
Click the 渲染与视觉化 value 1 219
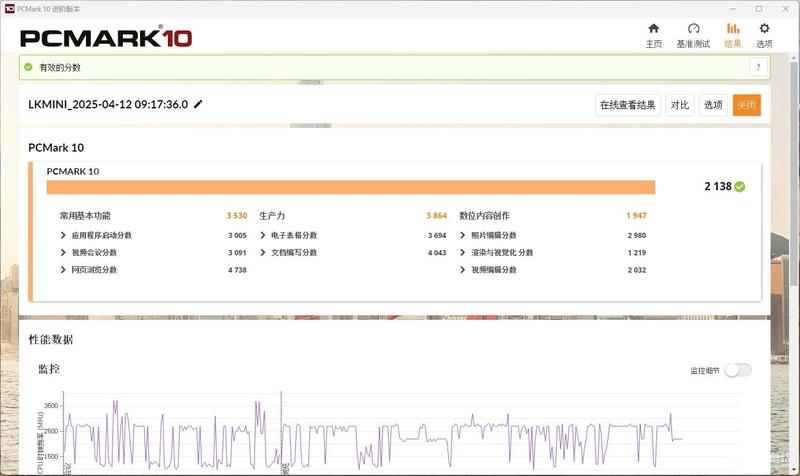click(x=637, y=253)
